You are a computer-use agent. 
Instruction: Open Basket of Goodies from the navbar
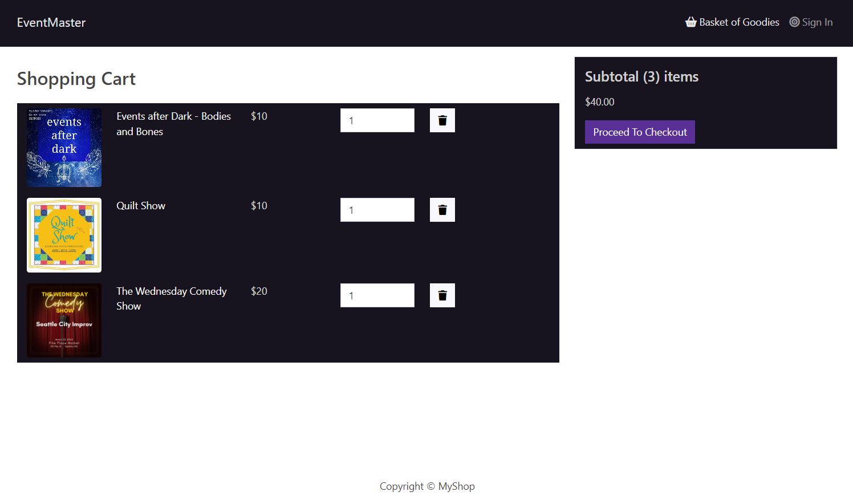click(739, 22)
